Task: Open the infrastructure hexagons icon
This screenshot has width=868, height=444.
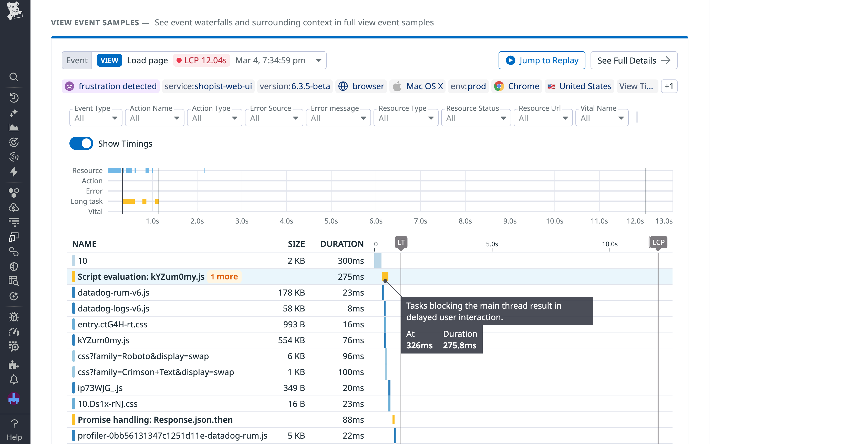Action: pos(14,193)
